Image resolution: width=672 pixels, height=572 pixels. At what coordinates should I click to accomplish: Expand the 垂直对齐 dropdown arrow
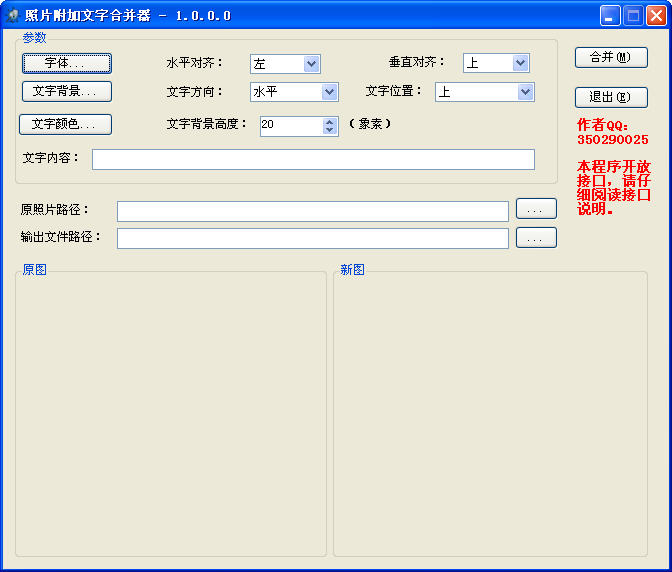tap(520, 63)
